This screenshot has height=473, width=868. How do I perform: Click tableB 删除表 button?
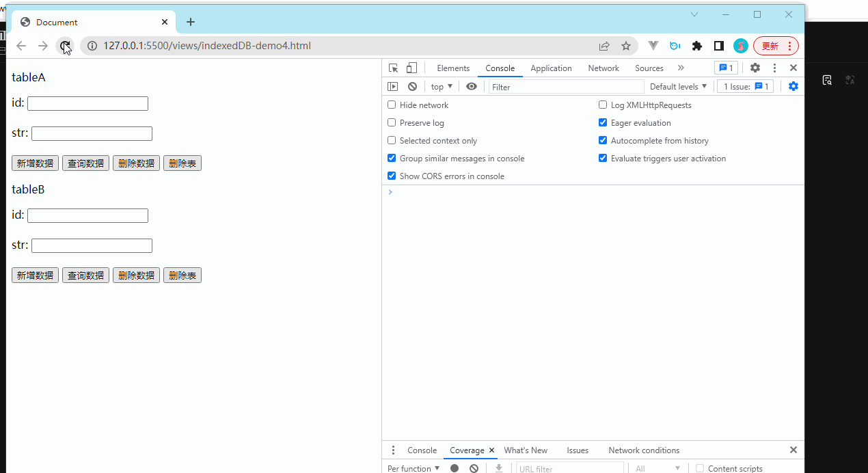182,275
